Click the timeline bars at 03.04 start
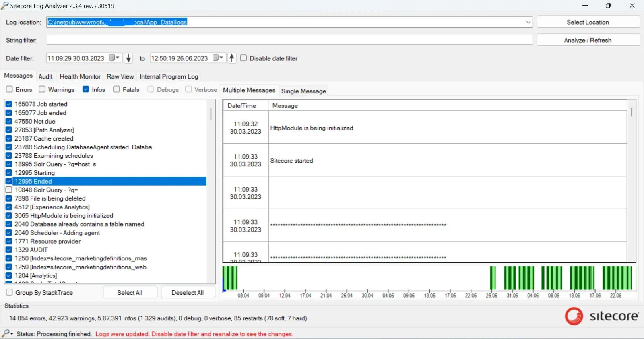The width and height of the screenshot is (644, 339). [230, 278]
